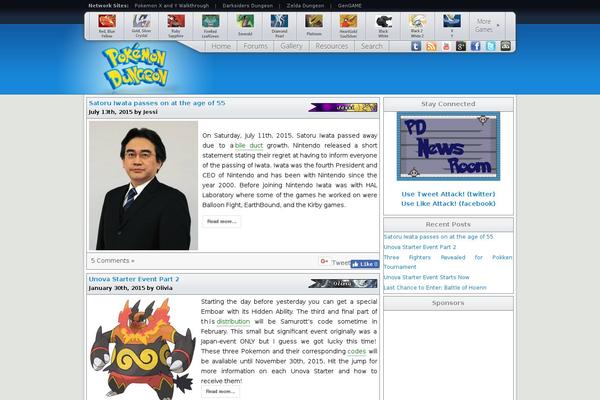The height and width of the screenshot is (400, 600).
Task: Follow the 'distribution' link
Action: (x=233, y=322)
